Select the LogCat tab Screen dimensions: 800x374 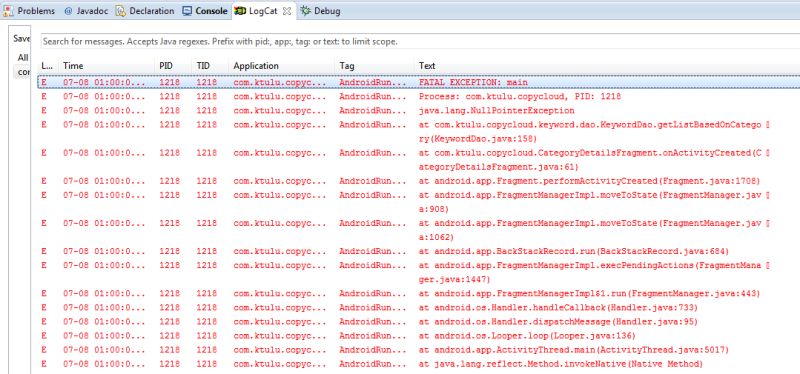263,11
